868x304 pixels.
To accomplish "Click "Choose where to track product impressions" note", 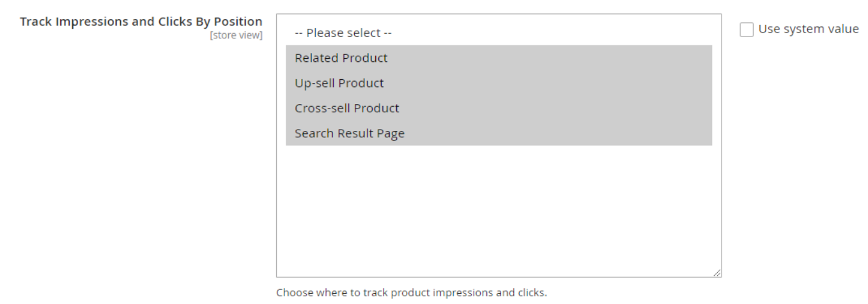I will (x=412, y=294).
